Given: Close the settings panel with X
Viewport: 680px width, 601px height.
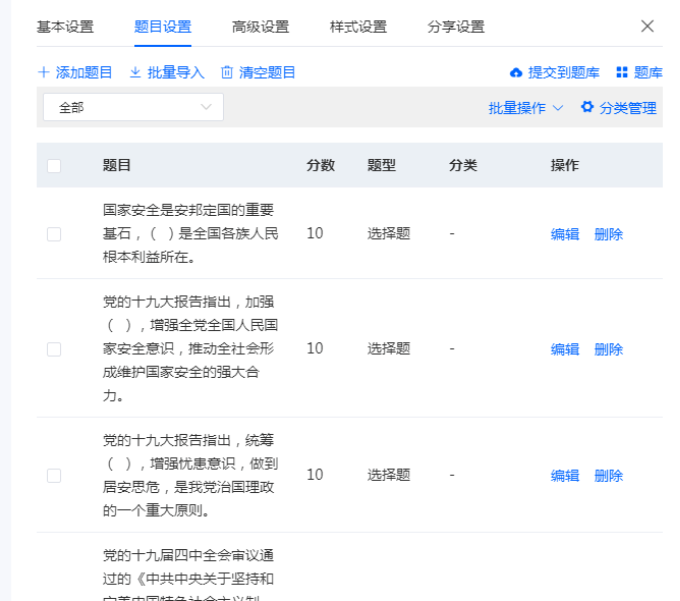Looking at the screenshot, I should pyautogui.click(x=647, y=26).
